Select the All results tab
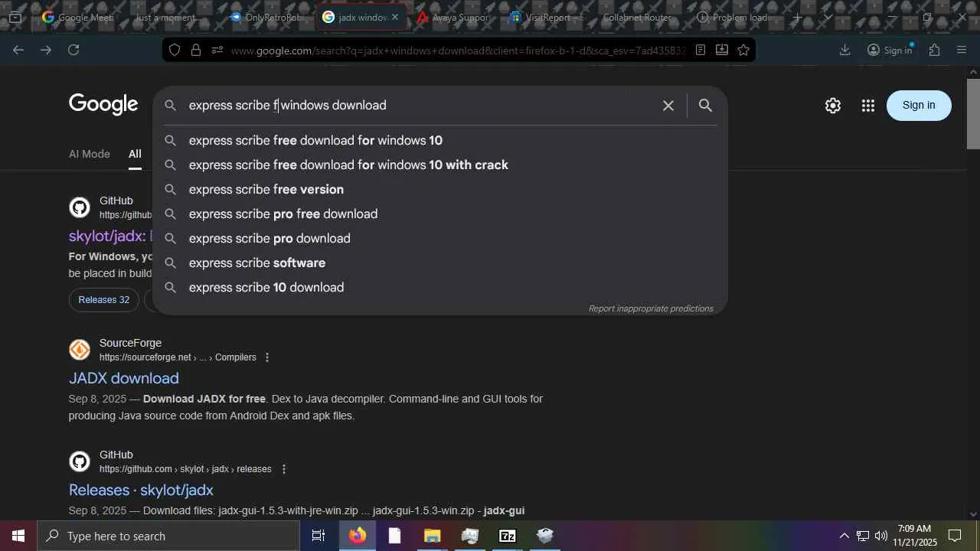980x551 pixels. pyautogui.click(x=135, y=154)
